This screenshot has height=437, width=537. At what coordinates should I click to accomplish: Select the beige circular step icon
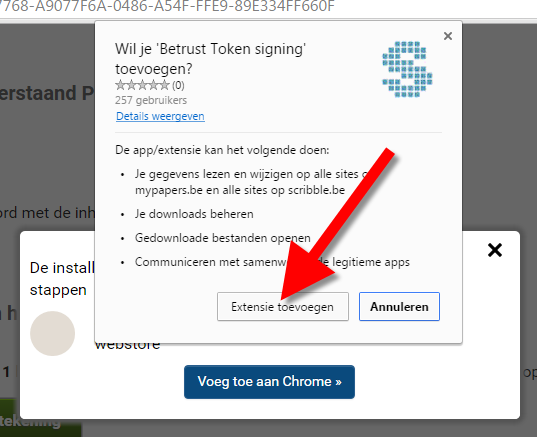(x=52, y=334)
